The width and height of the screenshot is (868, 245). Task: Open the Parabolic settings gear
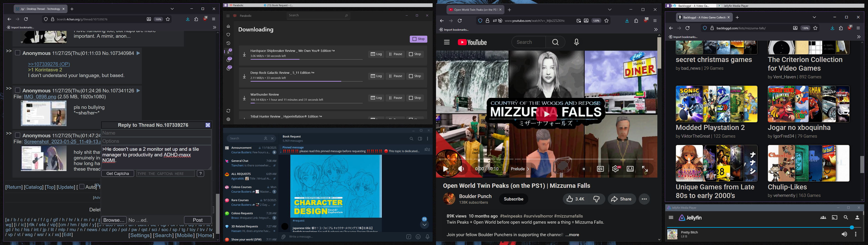click(228, 119)
